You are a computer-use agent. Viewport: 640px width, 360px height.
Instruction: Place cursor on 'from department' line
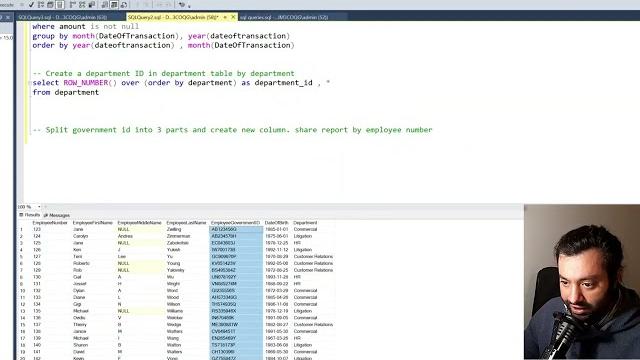[x=65, y=92]
